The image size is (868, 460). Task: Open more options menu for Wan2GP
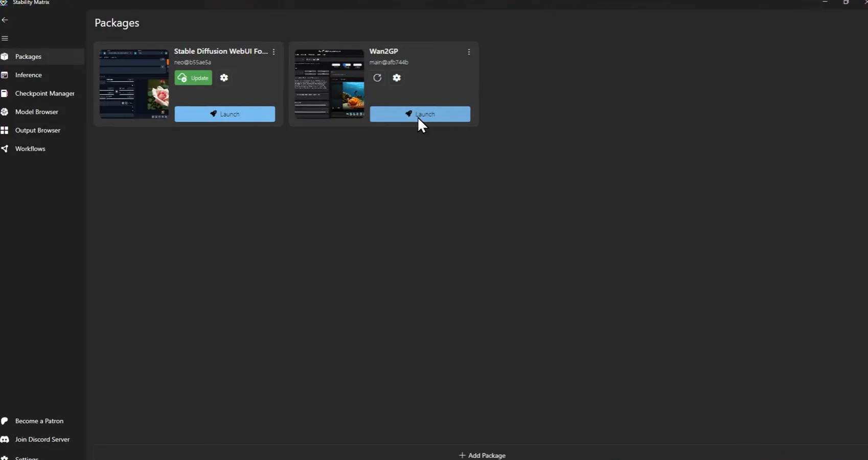[x=469, y=52]
